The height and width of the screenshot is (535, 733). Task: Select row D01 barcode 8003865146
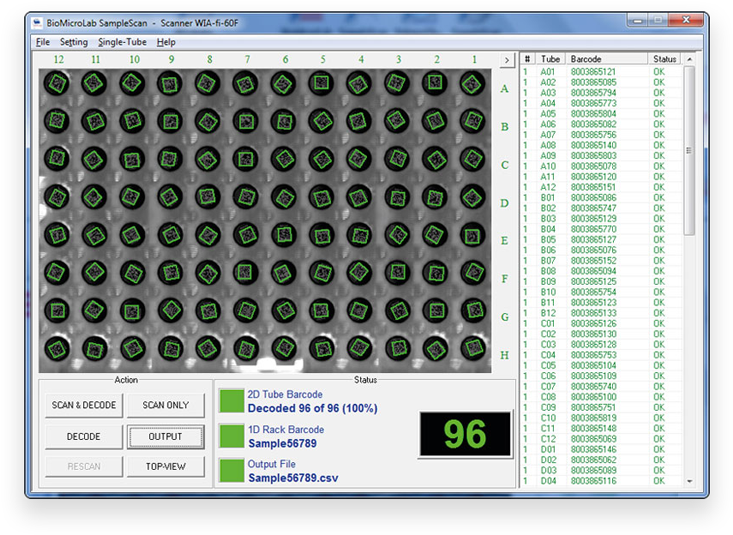click(601, 449)
